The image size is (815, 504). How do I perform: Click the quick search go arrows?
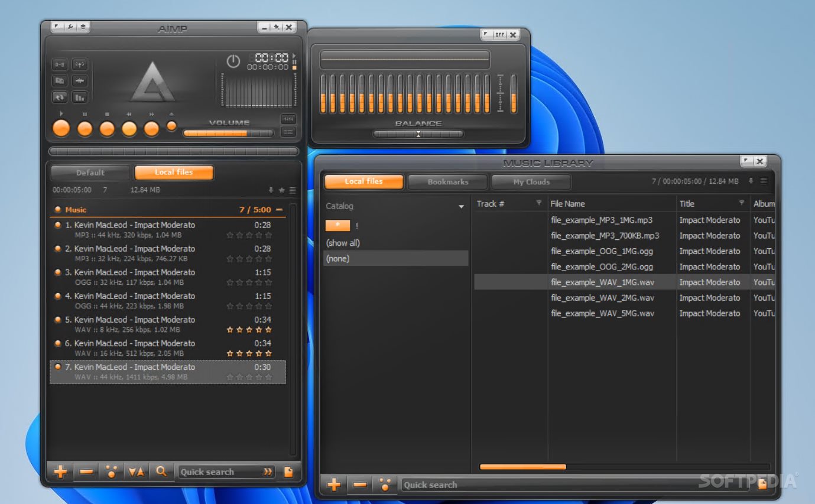coord(268,472)
